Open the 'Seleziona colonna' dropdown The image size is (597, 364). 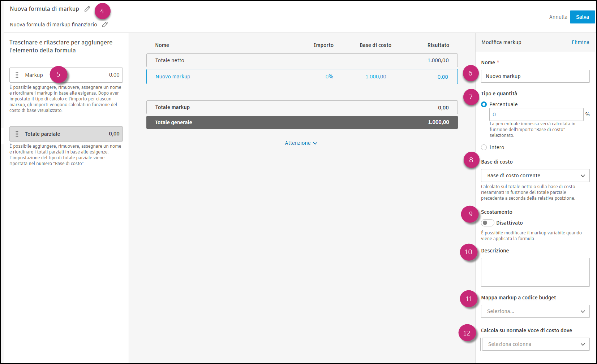[x=535, y=344]
